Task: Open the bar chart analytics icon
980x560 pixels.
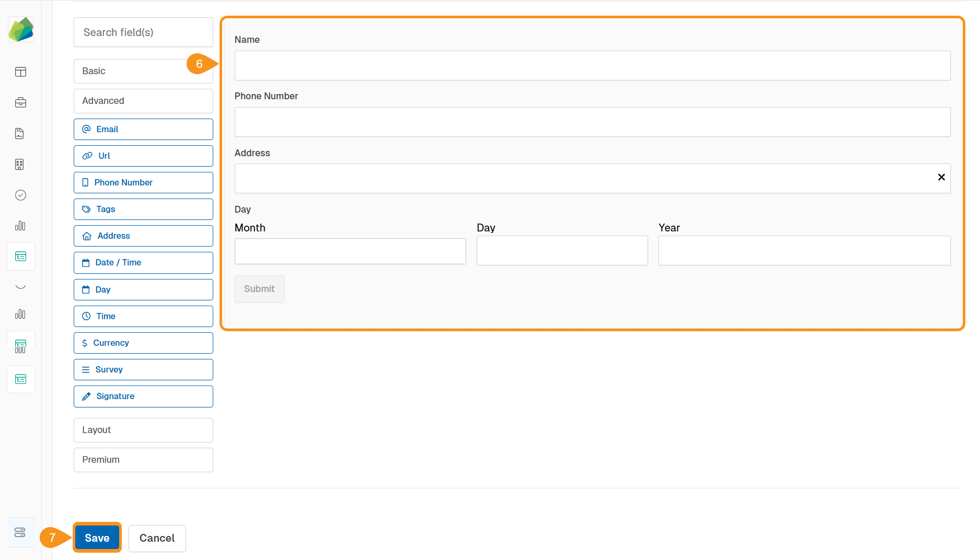Action: [x=20, y=226]
